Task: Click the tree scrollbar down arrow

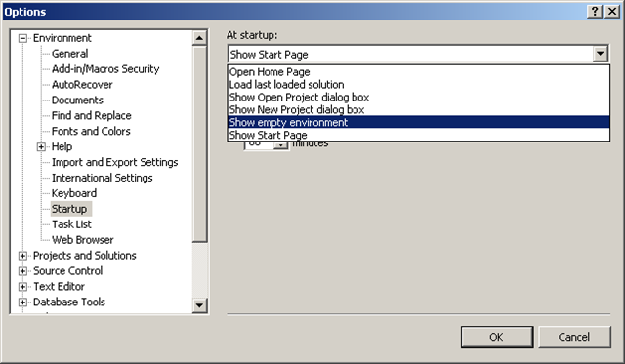Action: pyautogui.click(x=199, y=305)
